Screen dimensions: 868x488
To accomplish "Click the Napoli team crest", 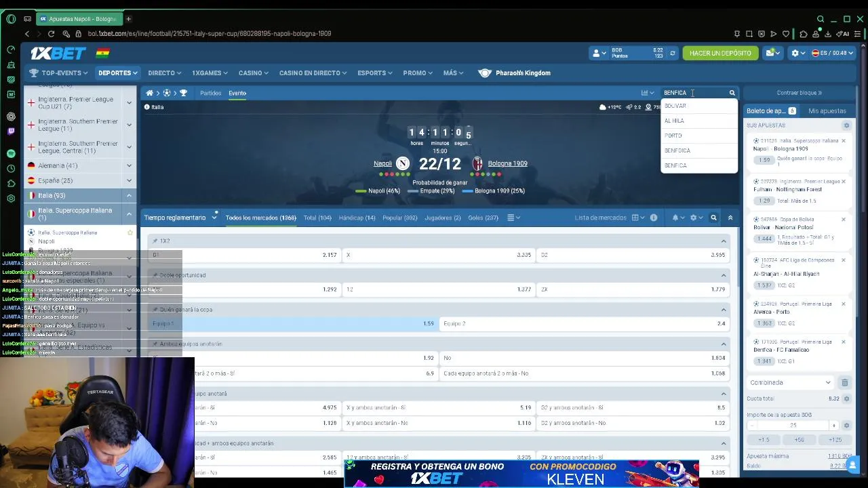I will (403, 163).
